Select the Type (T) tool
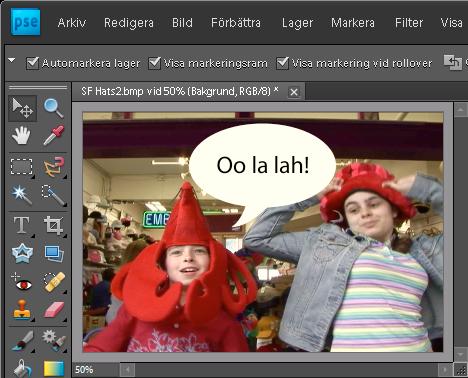This screenshot has height=378, width=468. [22, 225]
